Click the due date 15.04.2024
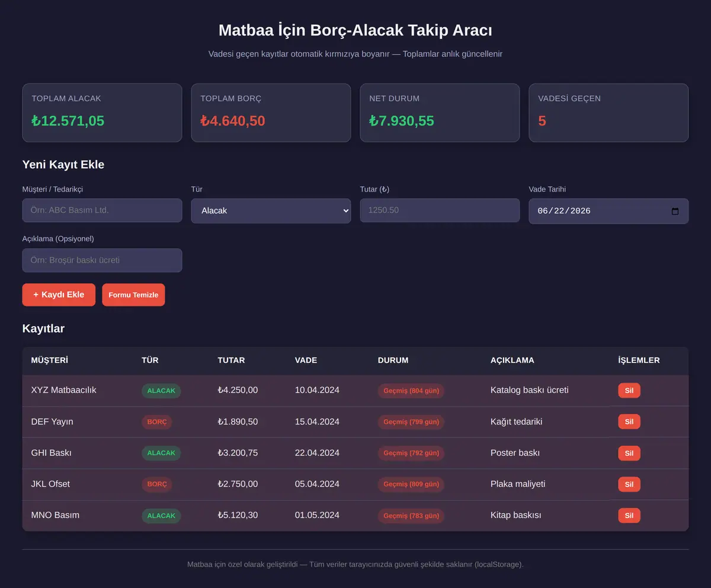This screenshot has width=711, height=588. pos(317,421)
